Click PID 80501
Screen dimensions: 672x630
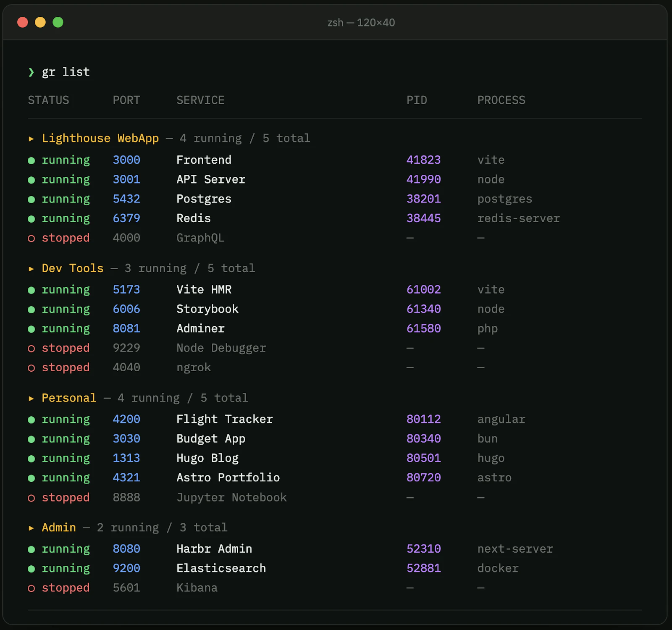point(424,458)
